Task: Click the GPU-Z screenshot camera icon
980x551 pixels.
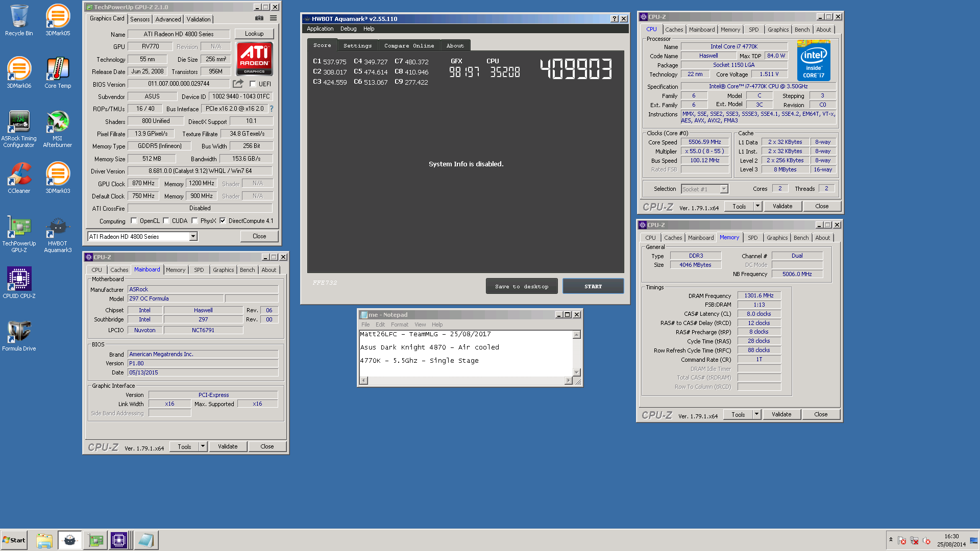Action: tap(259, 18)
